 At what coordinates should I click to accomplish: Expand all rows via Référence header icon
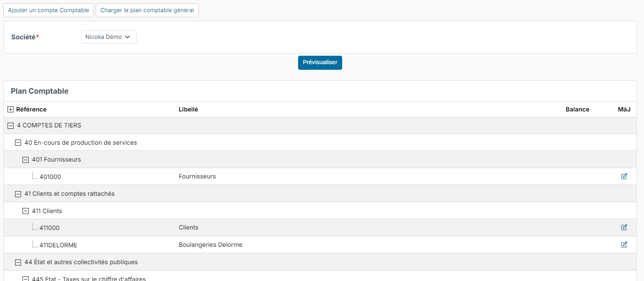[x=11, y=109]
